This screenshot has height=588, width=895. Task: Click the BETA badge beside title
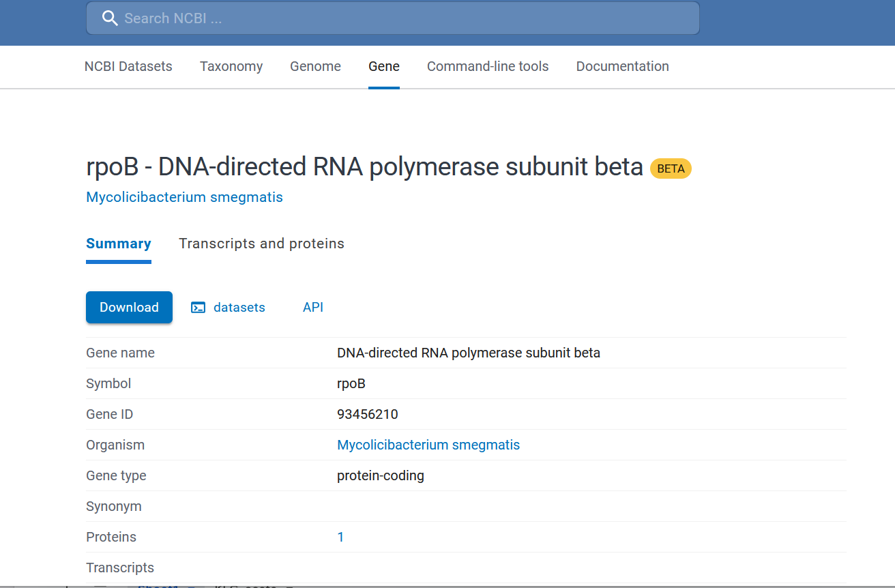pyautogui.click(x=671, y=168)
